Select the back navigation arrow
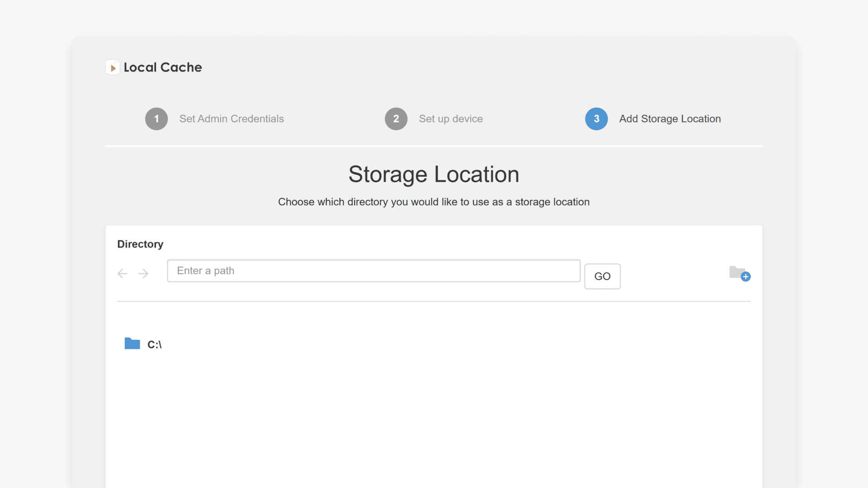 pyautogui.click(x=122, y=274)
